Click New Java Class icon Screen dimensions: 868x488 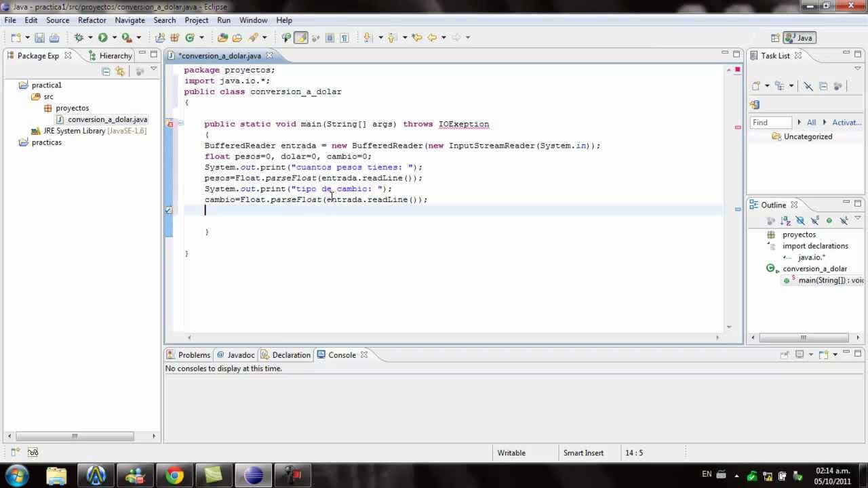click(x=190, y=38)
